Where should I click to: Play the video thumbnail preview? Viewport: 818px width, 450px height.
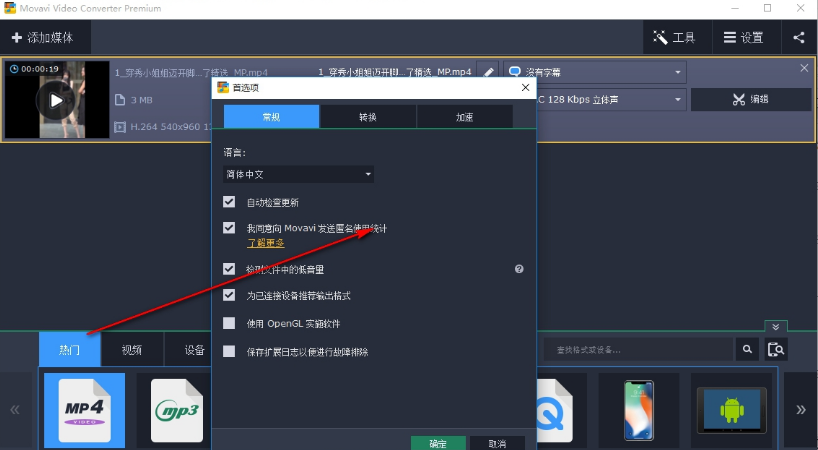point(56,101)
